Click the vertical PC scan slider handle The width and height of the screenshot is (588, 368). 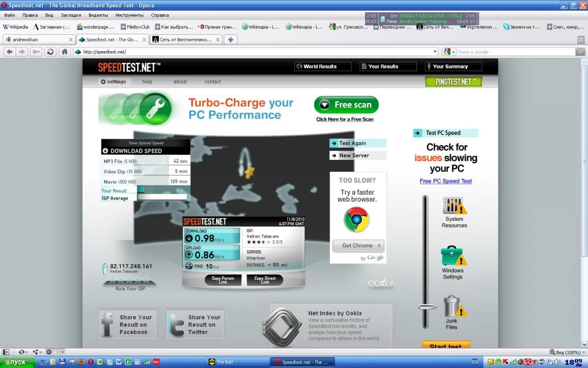click(427, 307)
